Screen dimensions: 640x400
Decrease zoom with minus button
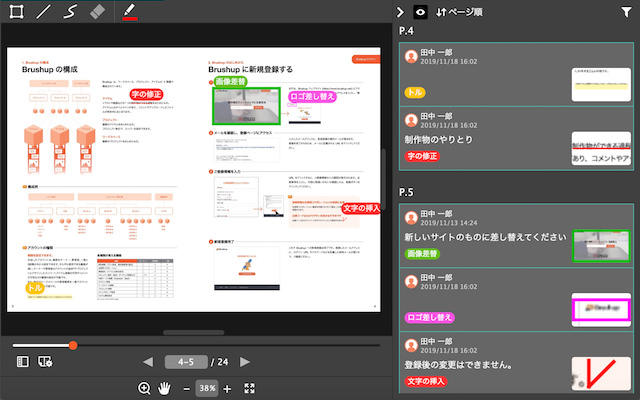point(187,389)
